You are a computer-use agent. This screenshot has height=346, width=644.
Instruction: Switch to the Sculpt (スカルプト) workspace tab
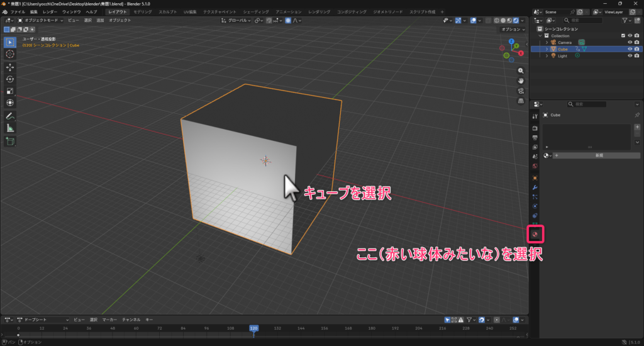point(167,12)
